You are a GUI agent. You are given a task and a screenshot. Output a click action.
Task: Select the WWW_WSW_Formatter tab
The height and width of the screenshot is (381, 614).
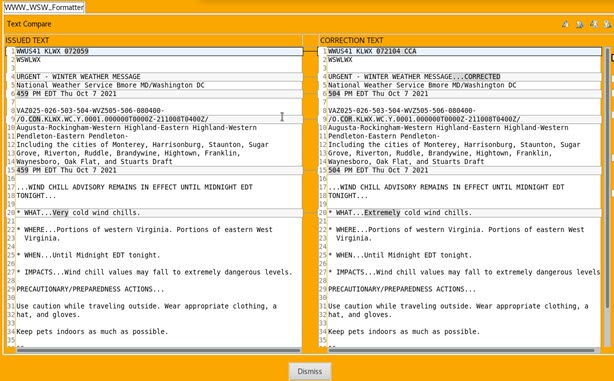click(44, 7)
